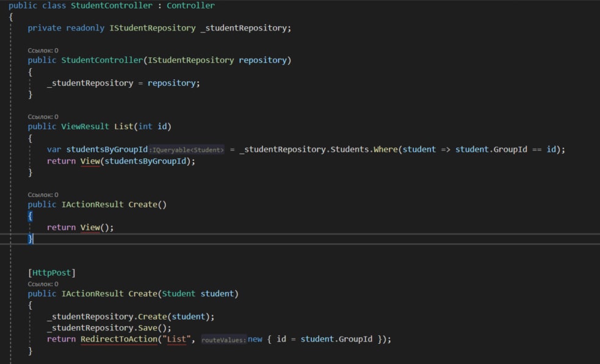Click the HttpPost attribute

coord(52,273)
